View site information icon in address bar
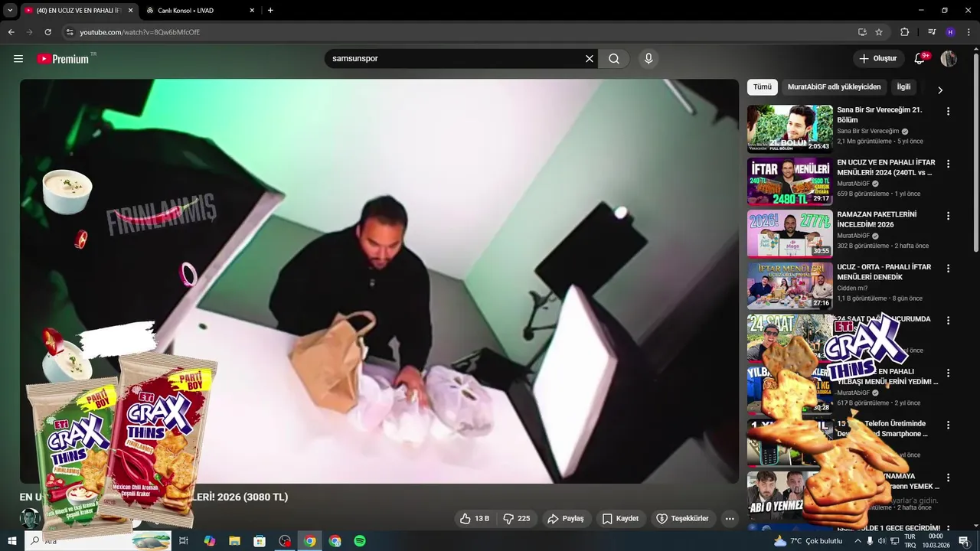The image size is (980, 551). click(x=70, y=32)
